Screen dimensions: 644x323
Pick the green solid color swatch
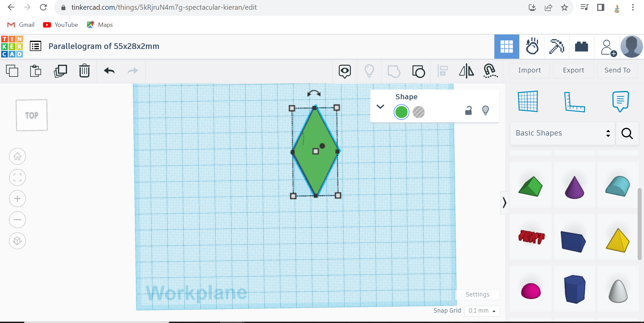click(x=401, y=112)
